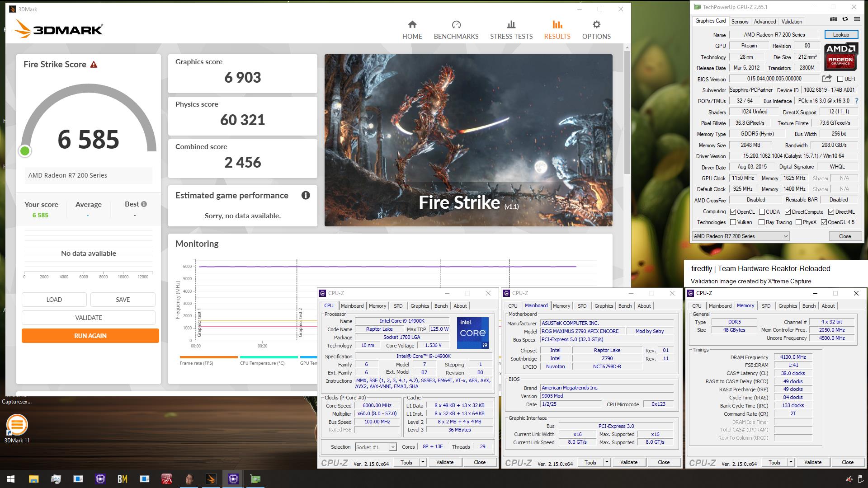Click the VALIDATE button in 3DMark
This screenshot has width=868, height=488.
pos(89,318)
